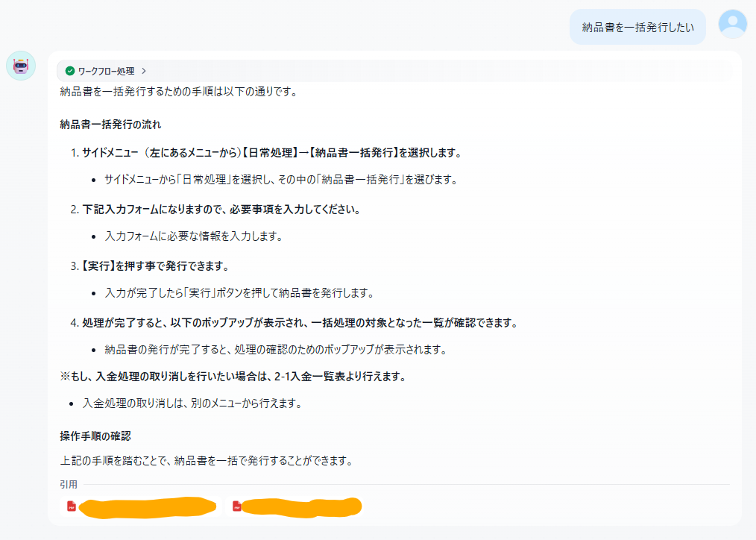Select the user message 納品書を一括発行したい
The image size is (756, 540).
click(x=637, y=28)
